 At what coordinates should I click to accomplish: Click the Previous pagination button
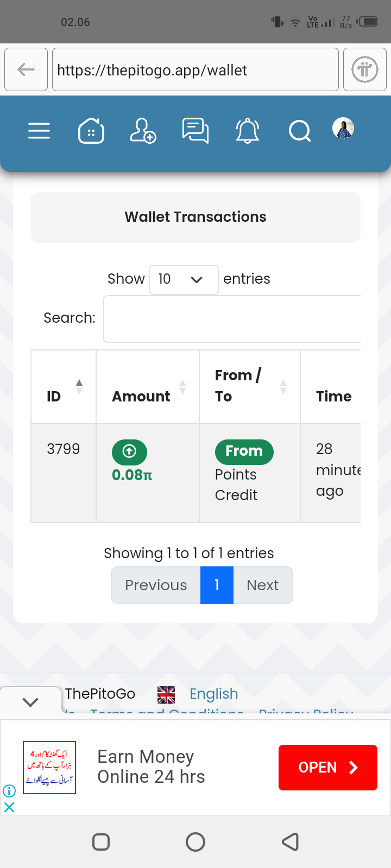[x=156, y=585]
